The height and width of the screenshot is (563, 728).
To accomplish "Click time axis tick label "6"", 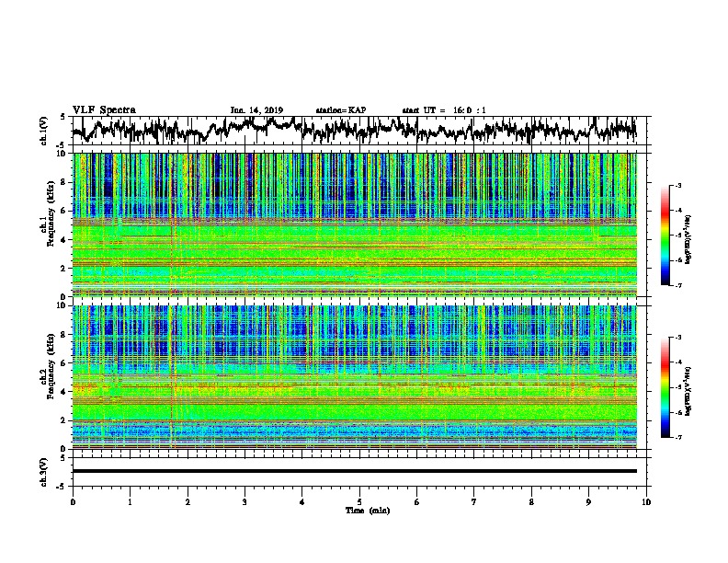I will click(417, 502).
